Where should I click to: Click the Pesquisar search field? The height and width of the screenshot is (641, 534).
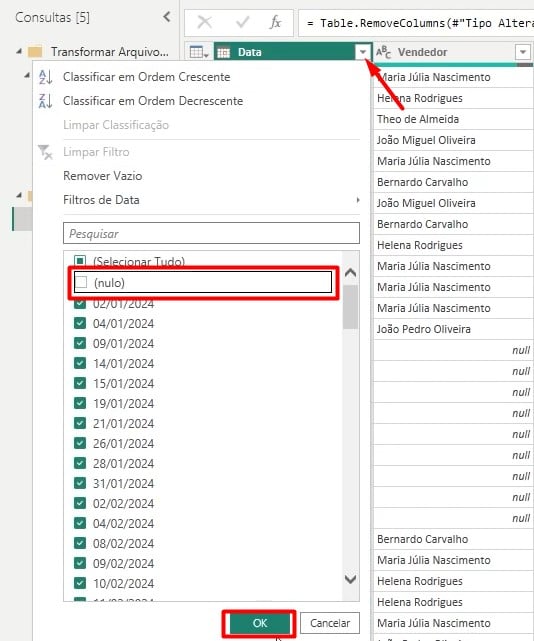211,233
